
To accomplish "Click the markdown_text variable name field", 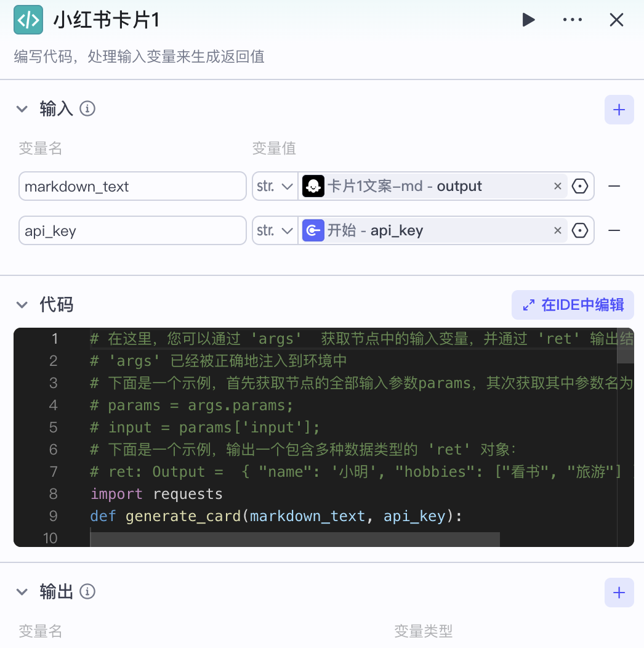I will point(132,185).
